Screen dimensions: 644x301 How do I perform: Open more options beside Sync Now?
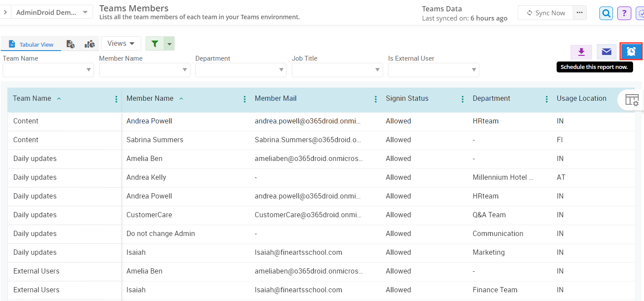pos(579,13)
